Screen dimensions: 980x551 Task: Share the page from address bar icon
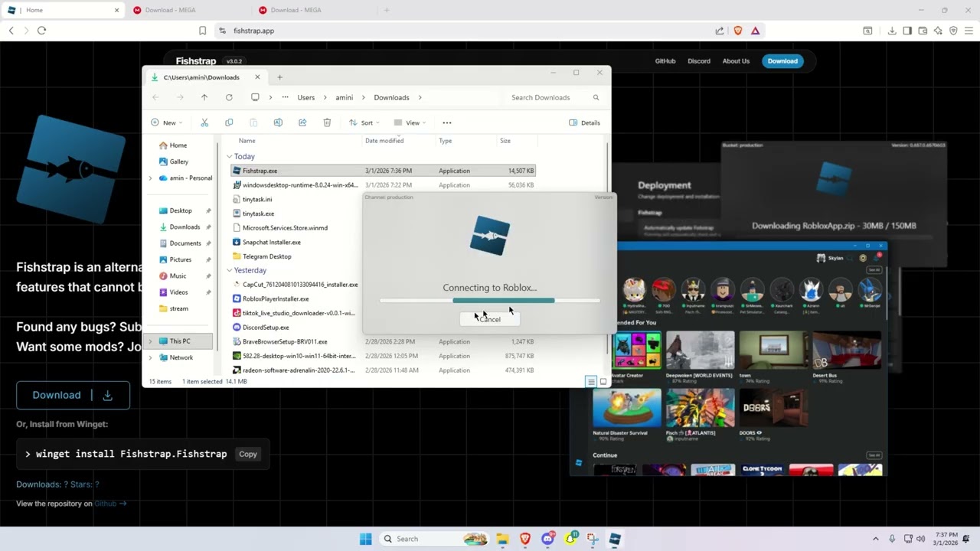coord(720,31)
